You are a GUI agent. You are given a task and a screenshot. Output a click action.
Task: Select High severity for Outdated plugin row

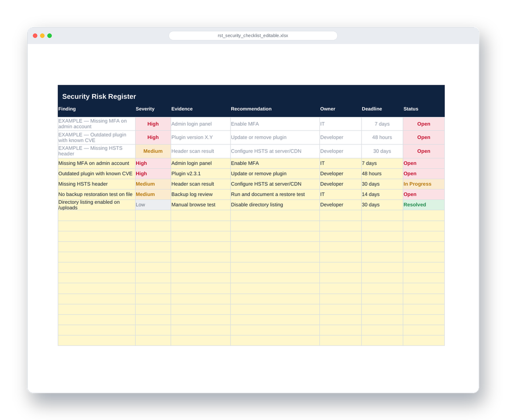(153, 174)
